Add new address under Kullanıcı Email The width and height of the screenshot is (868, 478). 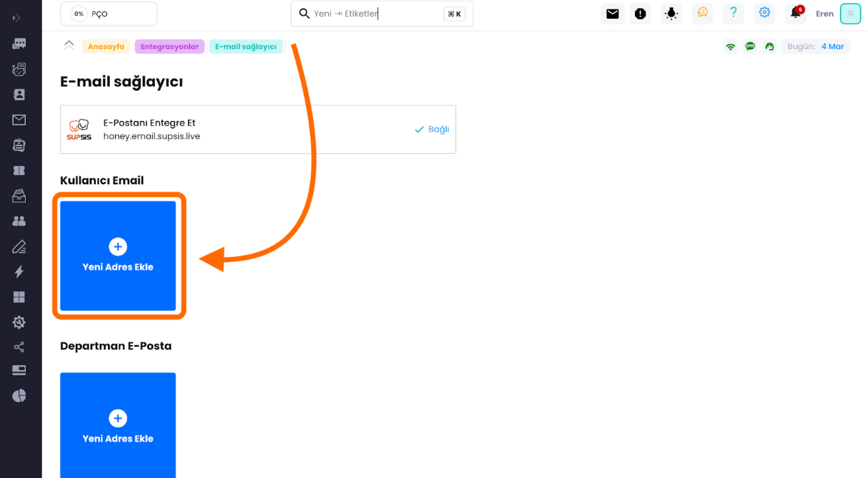coord(118,256)
